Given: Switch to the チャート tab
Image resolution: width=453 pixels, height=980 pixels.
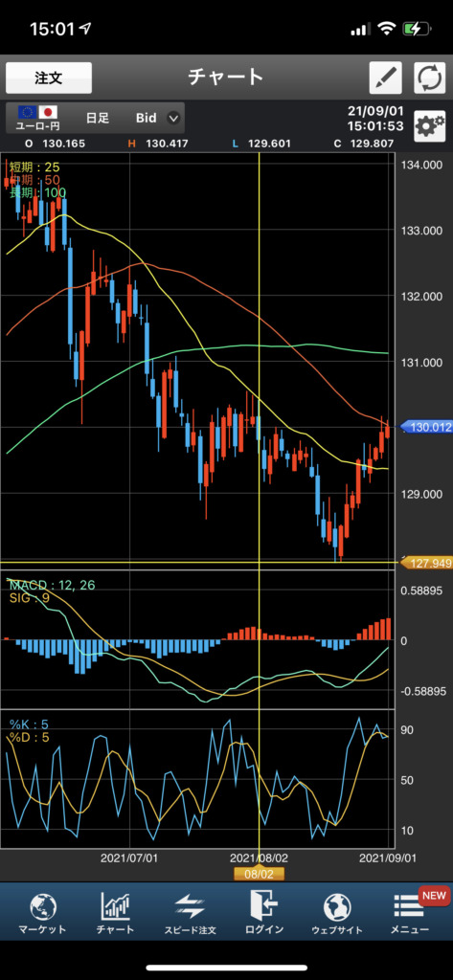Looking at the screenshot, I should pos(115,914).
